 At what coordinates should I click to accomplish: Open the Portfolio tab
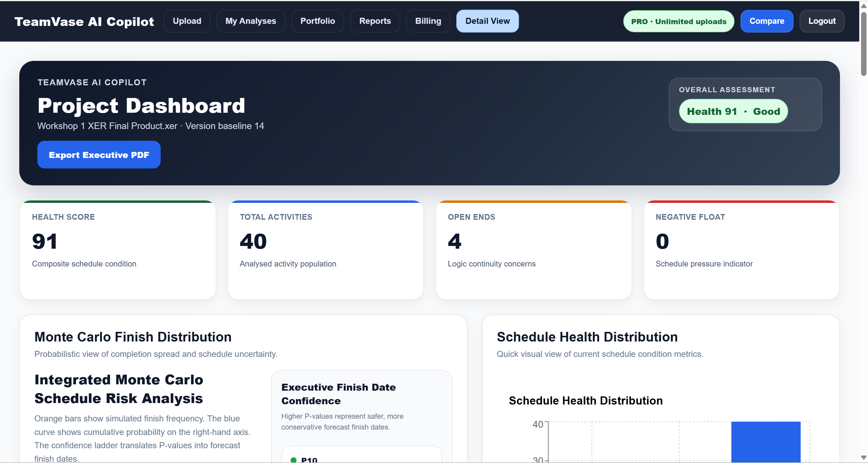[x=317, y=21]
